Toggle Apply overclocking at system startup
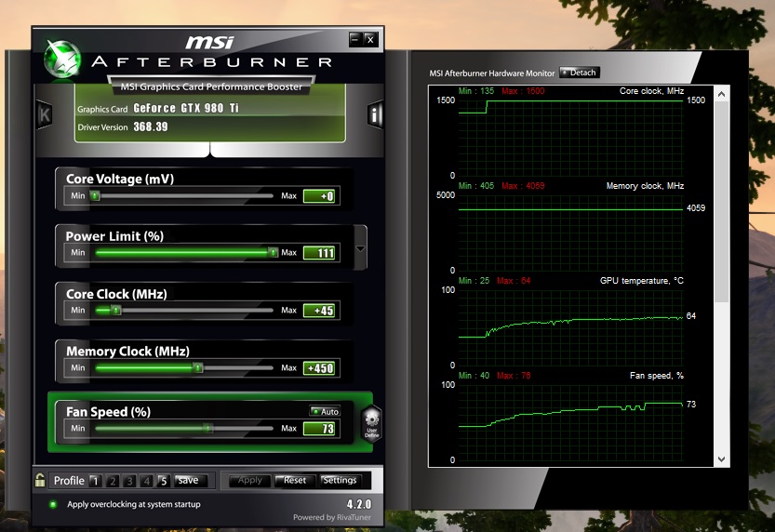Image resolution: width=775 pixels, height=532 pixels. tap(53, 504)
